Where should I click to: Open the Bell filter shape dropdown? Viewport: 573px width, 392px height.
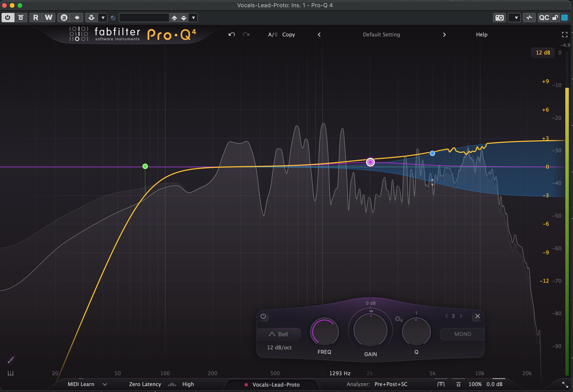(279, 334)
